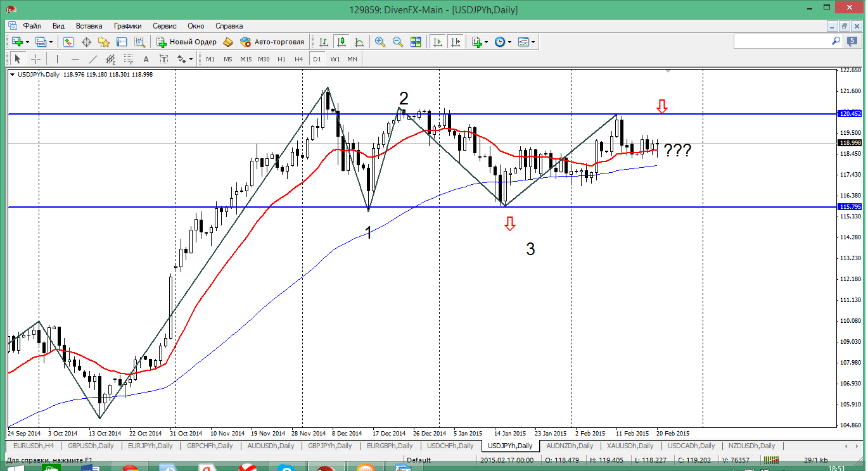Open the Вставка menu

coord(89,26)
